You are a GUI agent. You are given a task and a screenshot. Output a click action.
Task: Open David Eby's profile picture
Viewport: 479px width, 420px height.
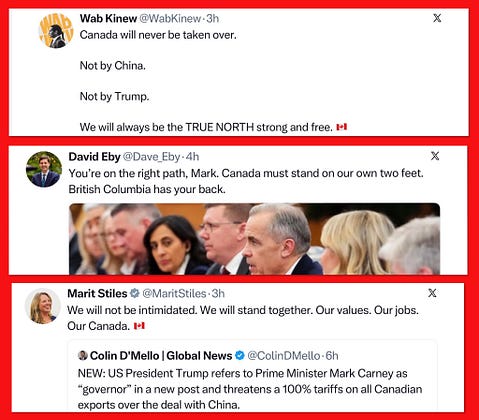pyautogui.click(x=44, y=169)
